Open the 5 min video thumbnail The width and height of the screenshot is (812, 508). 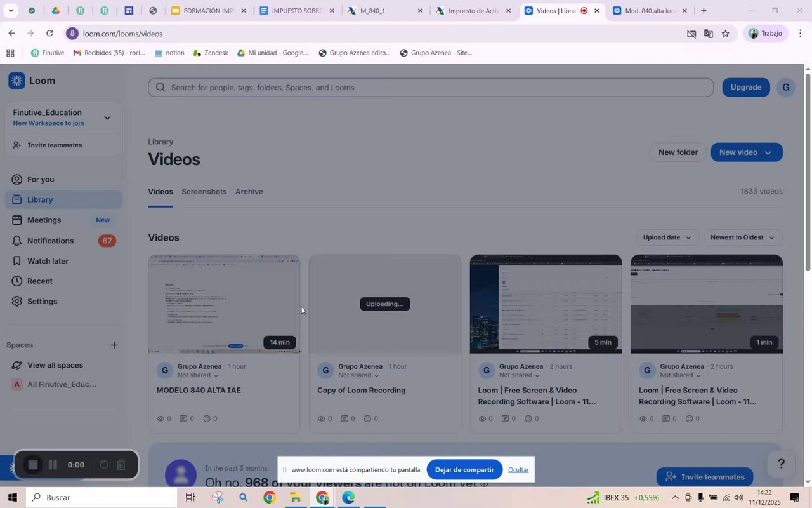point(546,304)
